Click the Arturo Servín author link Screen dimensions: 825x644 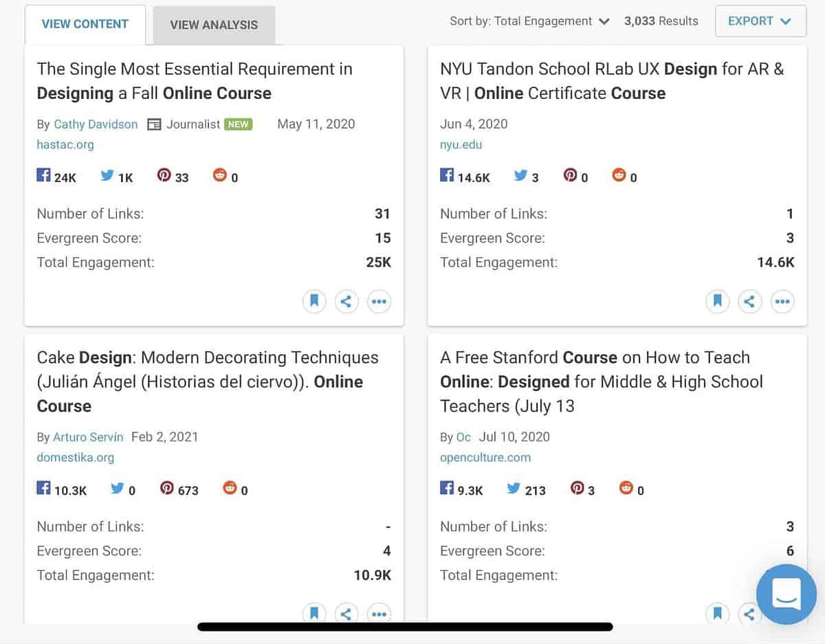point(88,436)
